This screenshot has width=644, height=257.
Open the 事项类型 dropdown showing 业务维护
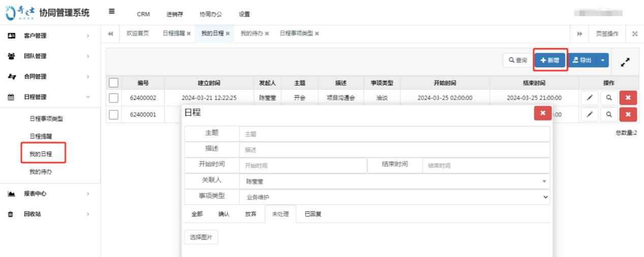click(394, 197)
